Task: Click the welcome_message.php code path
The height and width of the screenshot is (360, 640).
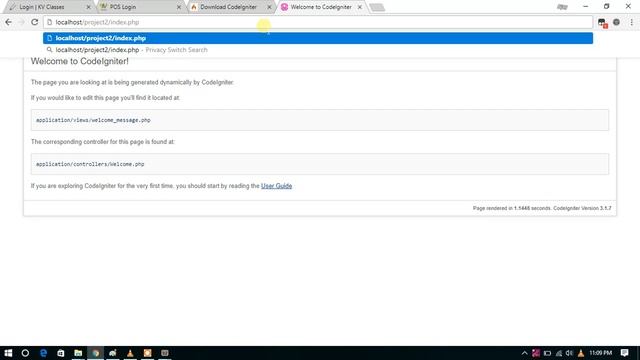Action: coord(93,120)
